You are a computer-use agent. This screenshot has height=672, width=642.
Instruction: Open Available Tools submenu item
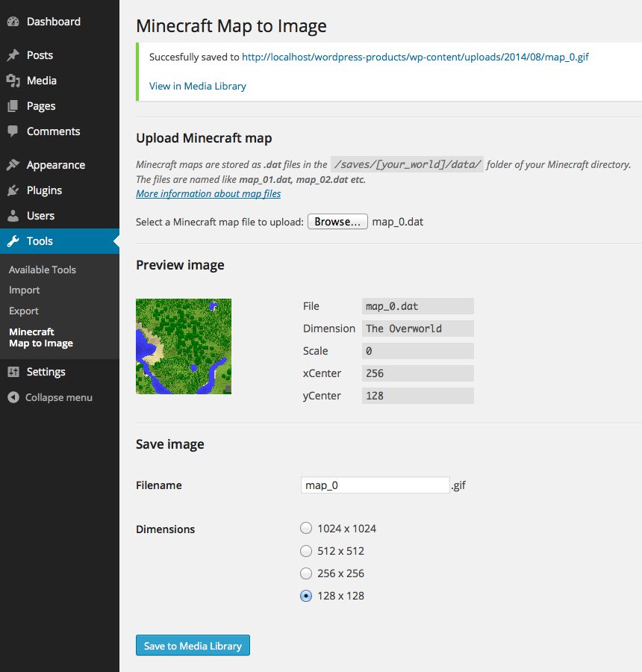coord(43,270)
